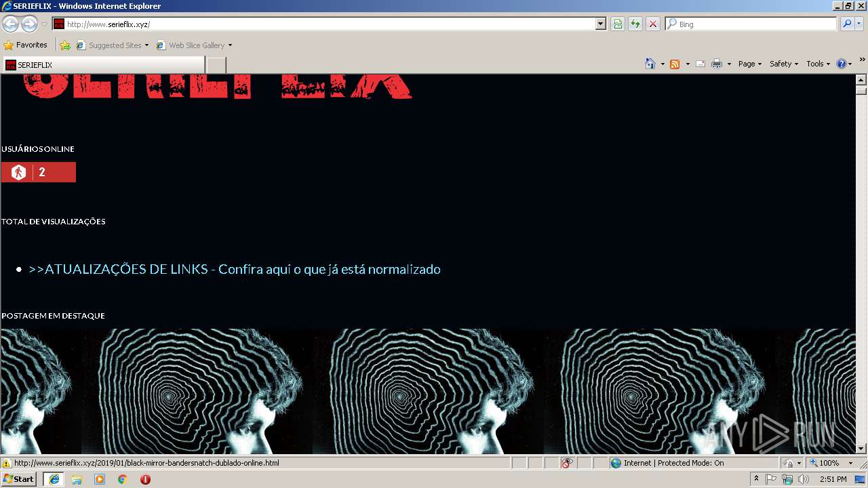
Task: Click the status bar security lock icon
Action: (789, 463)
